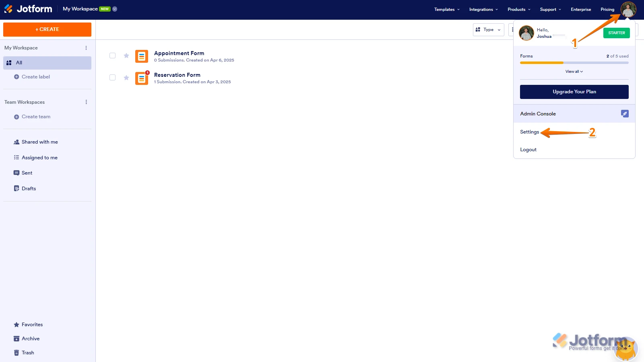Open Drafts from the sidebar
This screenshot has height=362, width=644.
tap(28, 188)
